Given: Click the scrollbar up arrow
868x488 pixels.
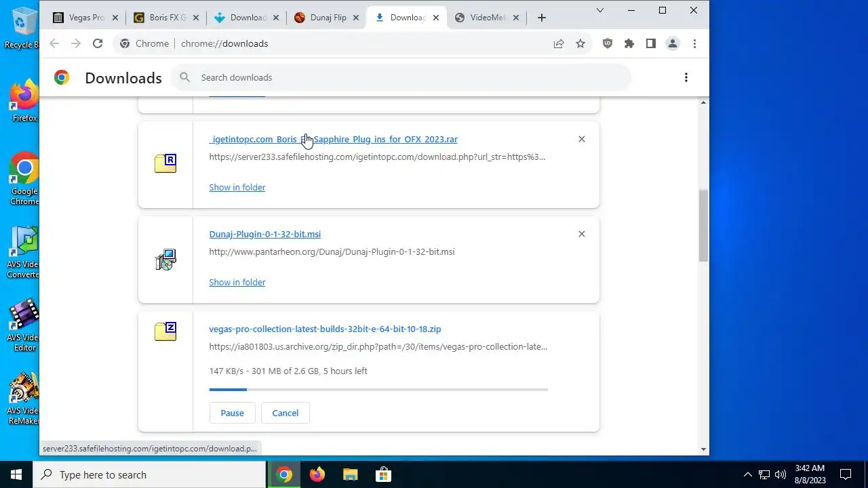Looking at the screenshot, I should point(703,102).
